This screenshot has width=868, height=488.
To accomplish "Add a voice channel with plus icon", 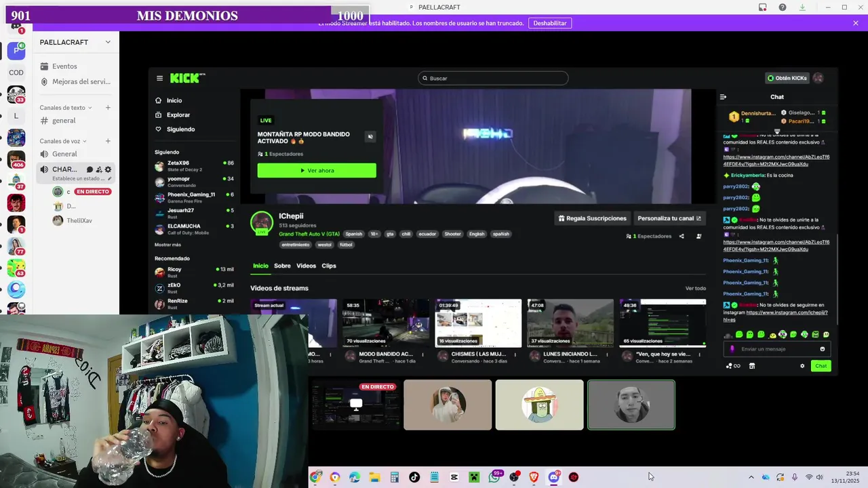I will (x=108, y=141).
